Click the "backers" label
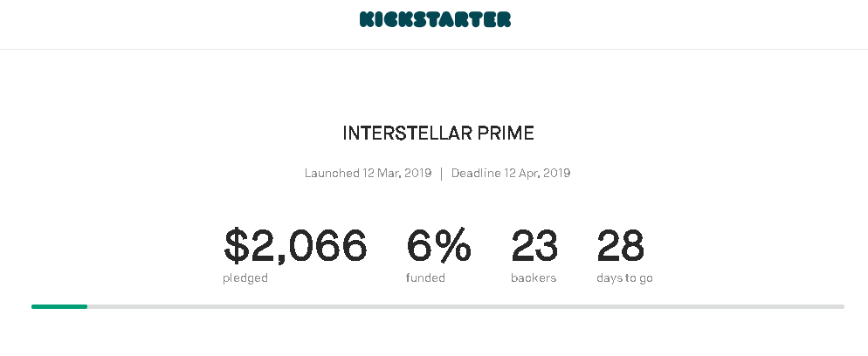The image size is (868, 356). click(534, 278)
